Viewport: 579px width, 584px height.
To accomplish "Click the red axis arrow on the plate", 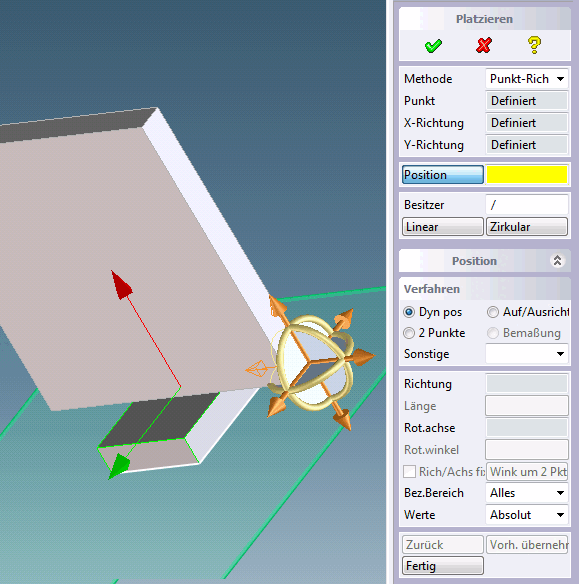I will pos(121,285).
